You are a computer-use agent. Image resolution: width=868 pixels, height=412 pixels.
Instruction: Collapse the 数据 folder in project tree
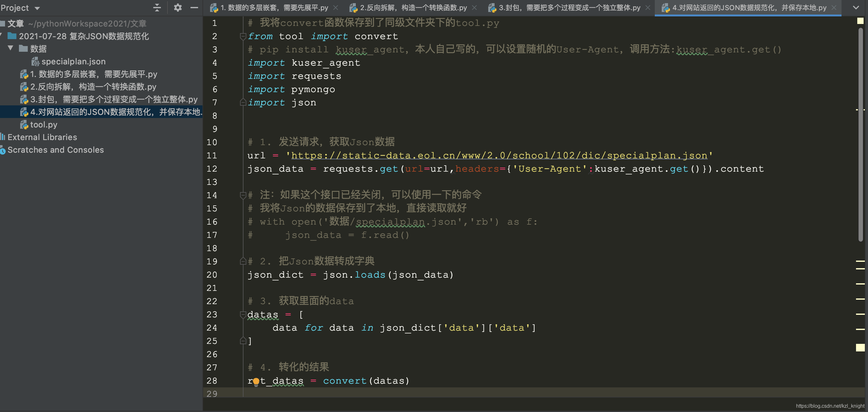10,48
